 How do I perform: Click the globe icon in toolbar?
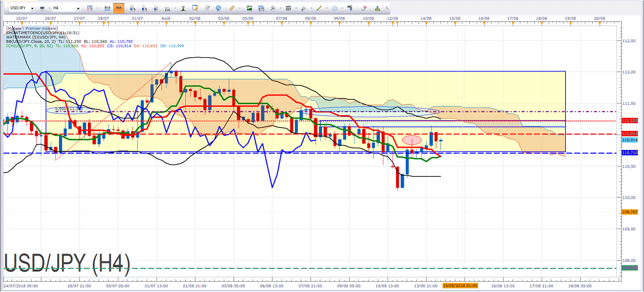pyautogui.click(x=218, y=8)
